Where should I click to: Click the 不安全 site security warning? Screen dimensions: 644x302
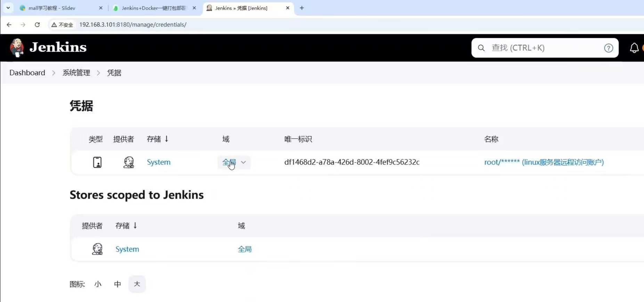tap(62, 25)
